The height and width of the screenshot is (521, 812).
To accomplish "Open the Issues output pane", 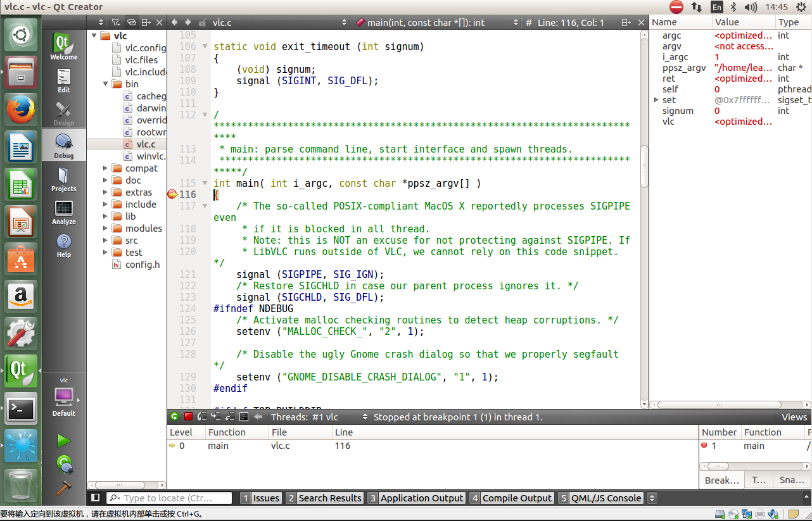I will point(261,498).
